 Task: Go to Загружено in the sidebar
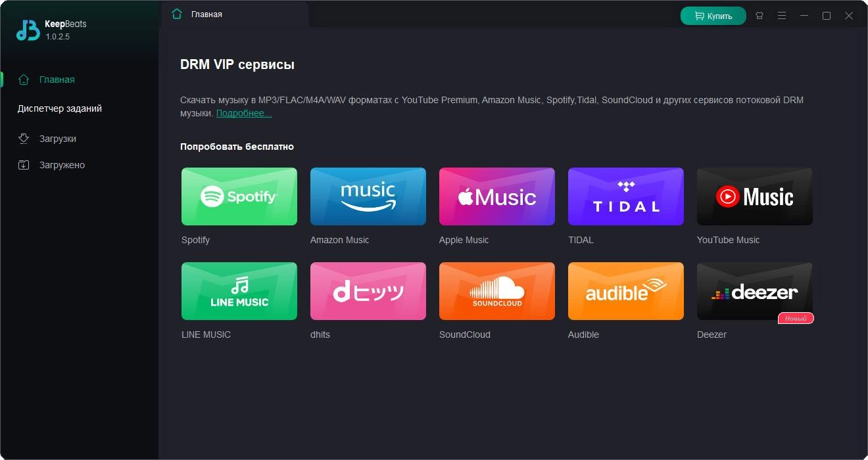(62, 165)
